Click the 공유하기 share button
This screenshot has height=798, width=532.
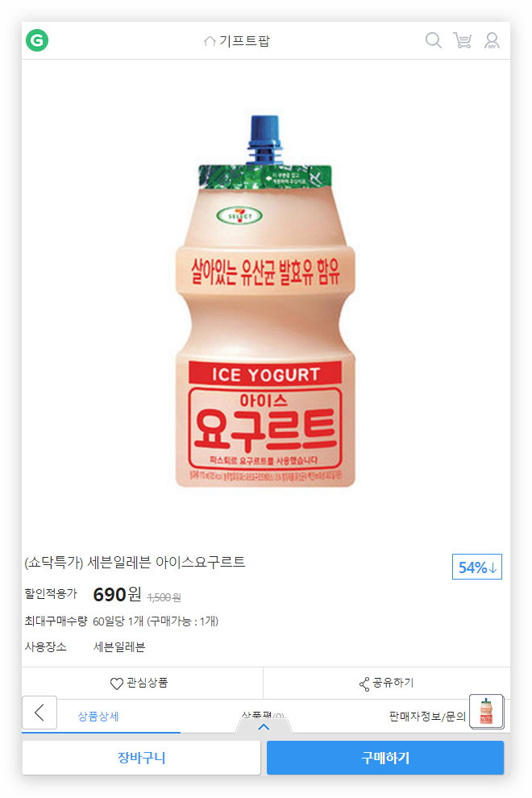[x=387, y=683]
